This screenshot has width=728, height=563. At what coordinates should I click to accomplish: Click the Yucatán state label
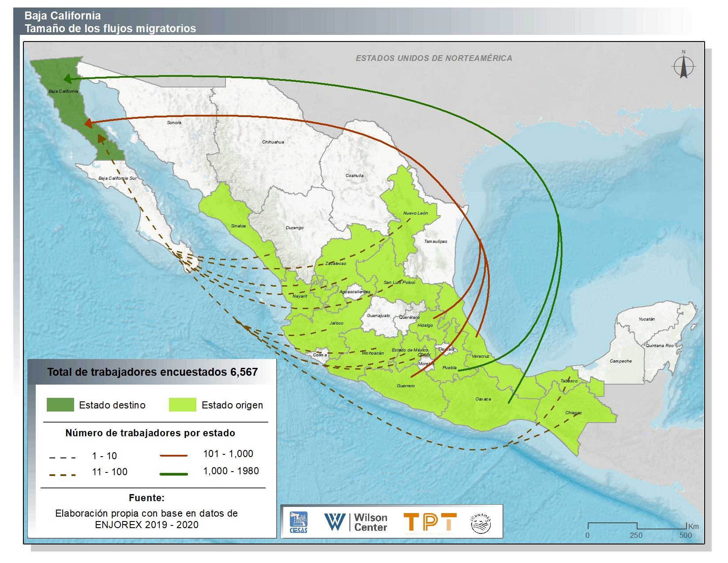pyautogui.click(x=646, y=319)
